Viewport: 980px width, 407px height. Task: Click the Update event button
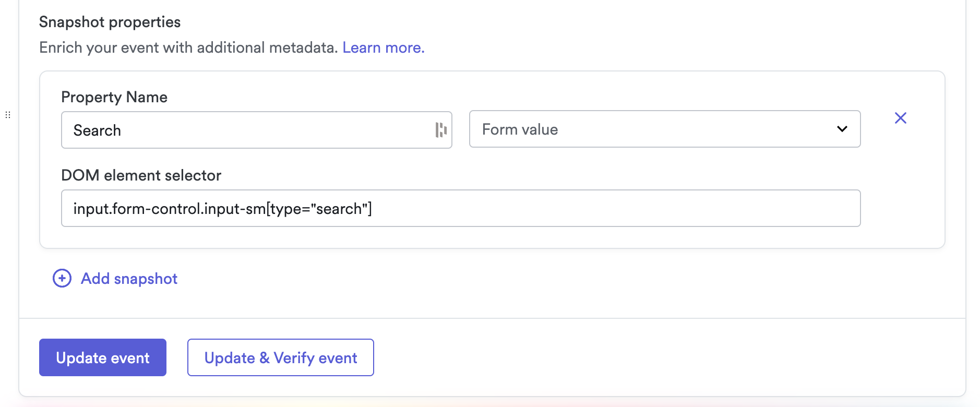(103, 357)
